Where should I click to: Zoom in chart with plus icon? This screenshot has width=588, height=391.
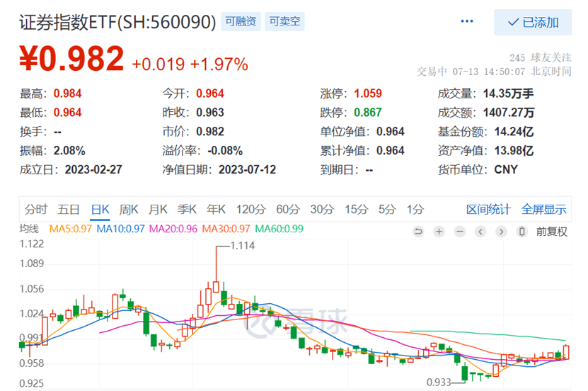click(x=439, y=232)
